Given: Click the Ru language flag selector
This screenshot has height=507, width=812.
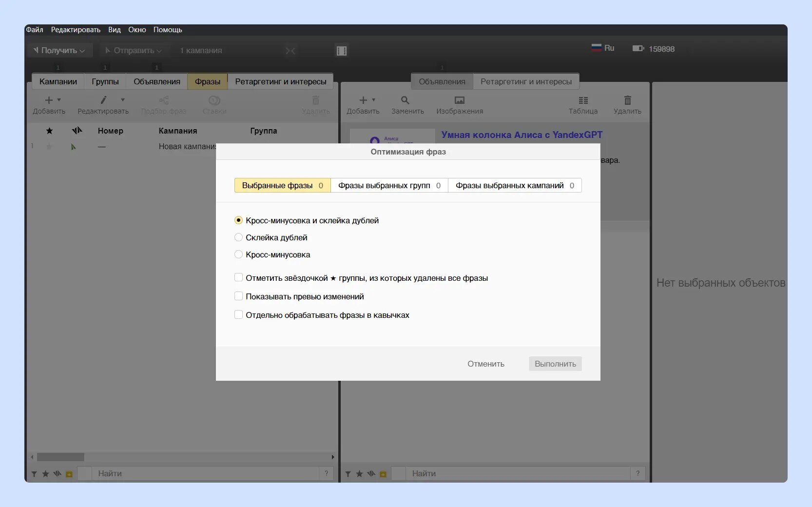Looking at the screenshot, I should pos(603,48).
